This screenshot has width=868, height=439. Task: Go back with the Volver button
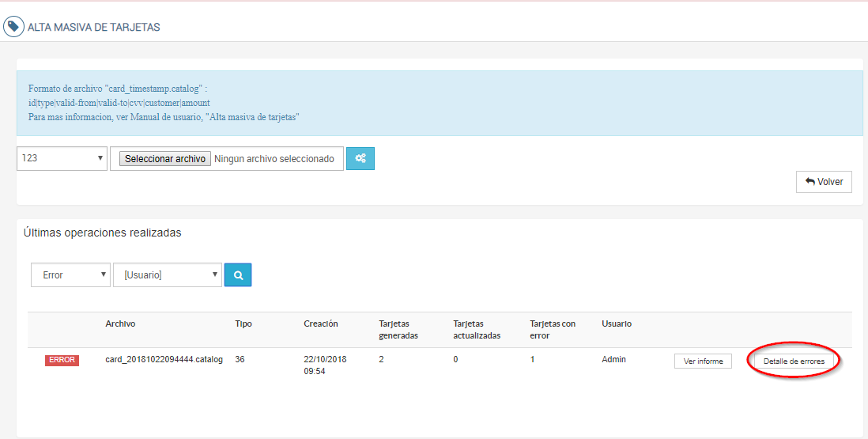click(x=824, y=182)
